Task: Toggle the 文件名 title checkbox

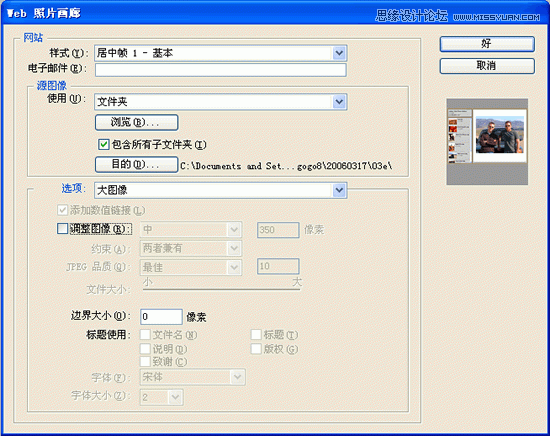Action: point(145,335)
